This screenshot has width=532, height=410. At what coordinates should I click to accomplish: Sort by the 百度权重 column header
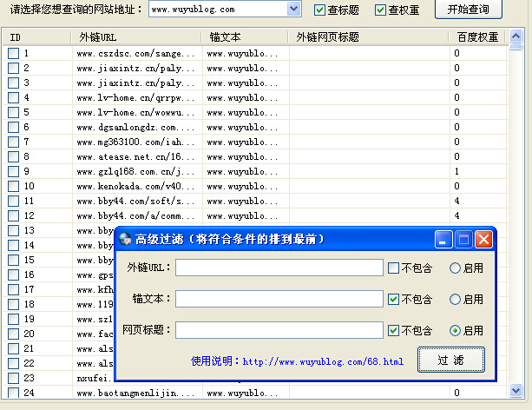point(477,37)
